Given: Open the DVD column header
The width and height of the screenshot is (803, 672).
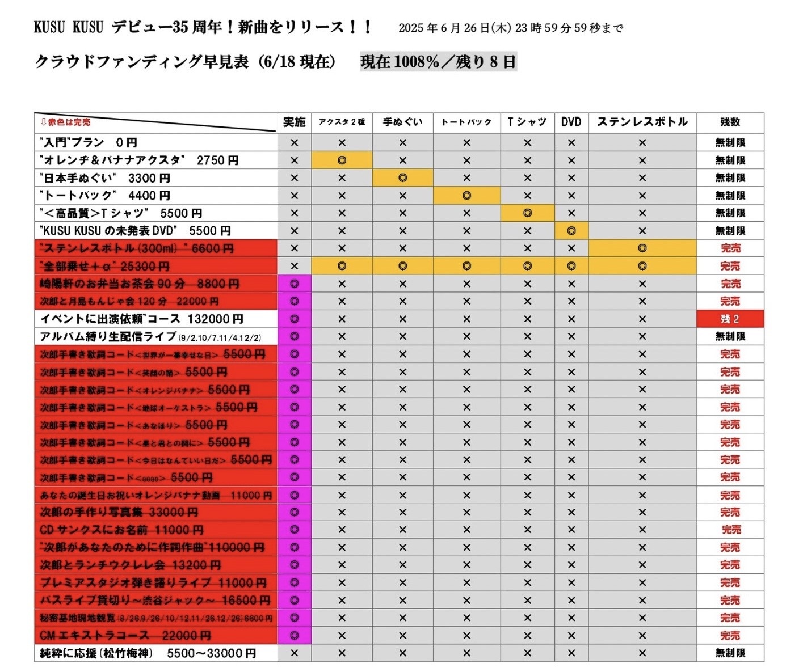Looking at the screenshot, I should [x=570, y=121].
